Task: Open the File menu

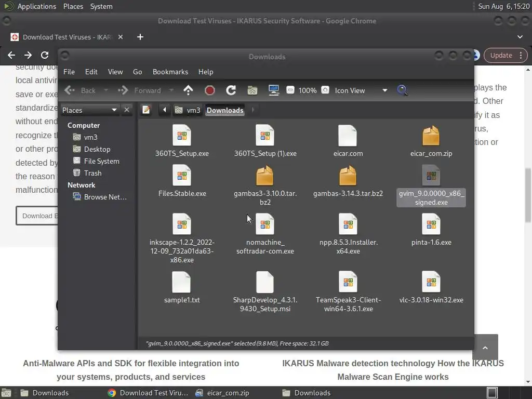Action: [x=69, y=72]
